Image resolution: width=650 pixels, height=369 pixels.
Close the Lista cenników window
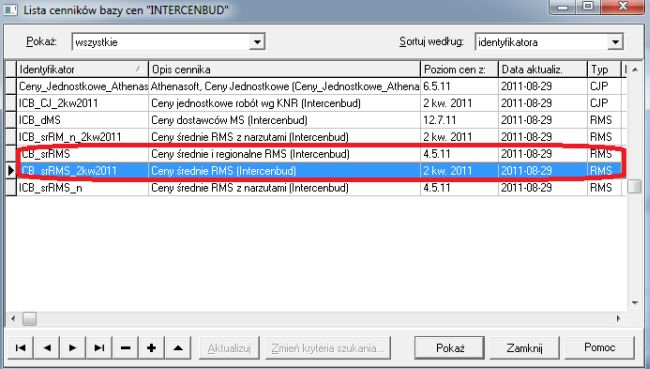pos(623,7)
